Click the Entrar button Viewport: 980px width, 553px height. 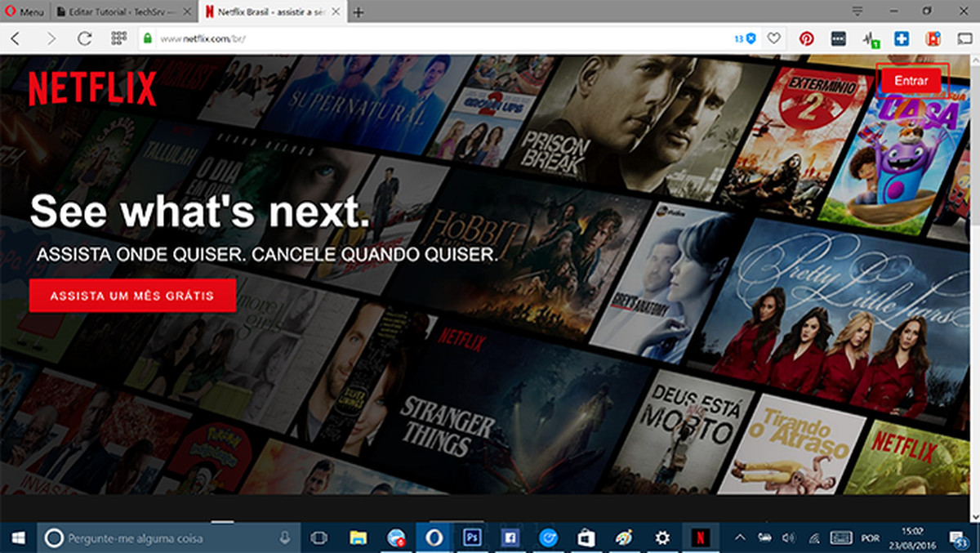click(911, 80)
